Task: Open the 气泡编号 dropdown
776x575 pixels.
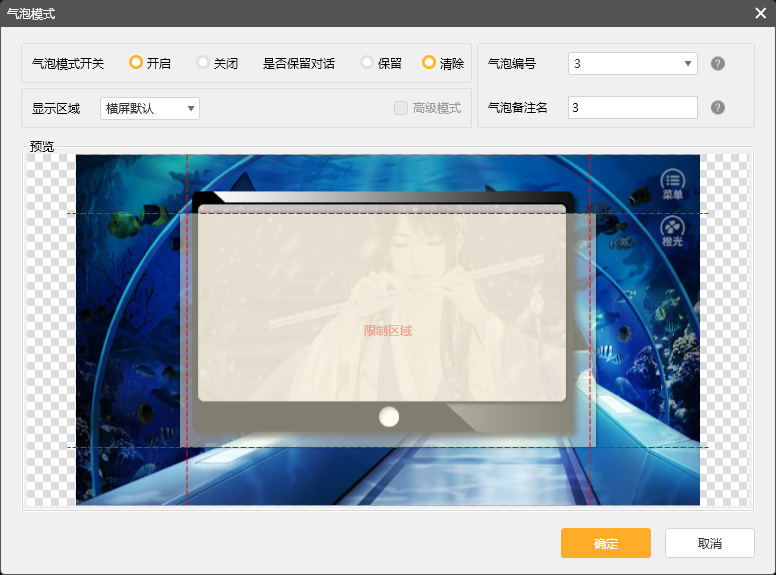Action: (x=632, y=63)
